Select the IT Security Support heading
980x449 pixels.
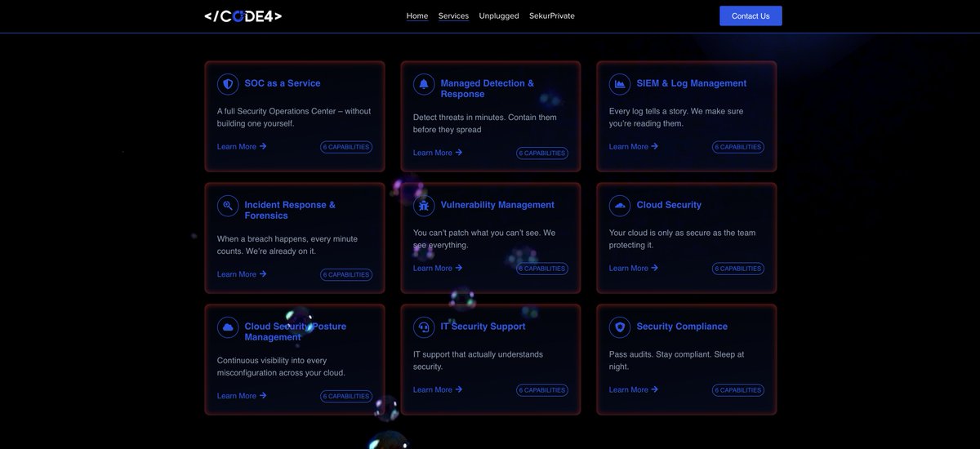point(483,327)
